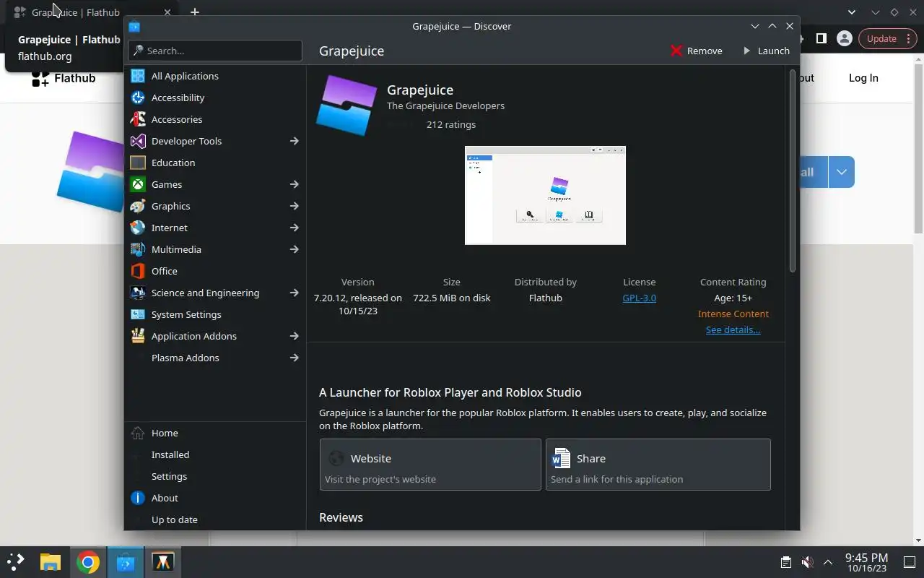The height and width of the screenshot is (578, 924).
Task: Remove the Grapejuice application
Action: click(x=697, y=51)
